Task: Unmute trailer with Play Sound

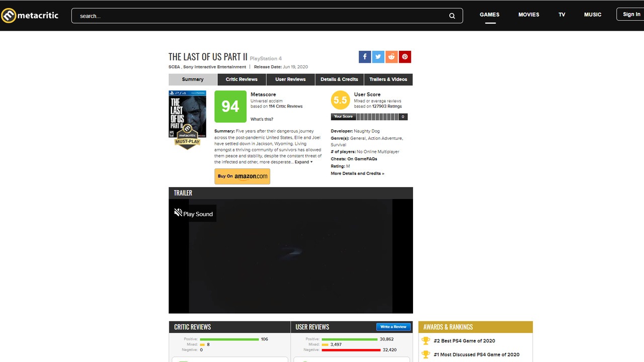Action: point(194,214)
